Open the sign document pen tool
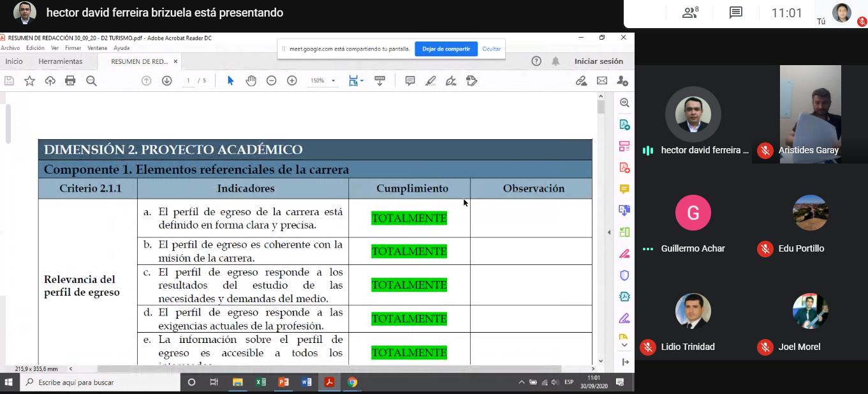The height and width of the screenshot is (394, 868). (451, 80)
